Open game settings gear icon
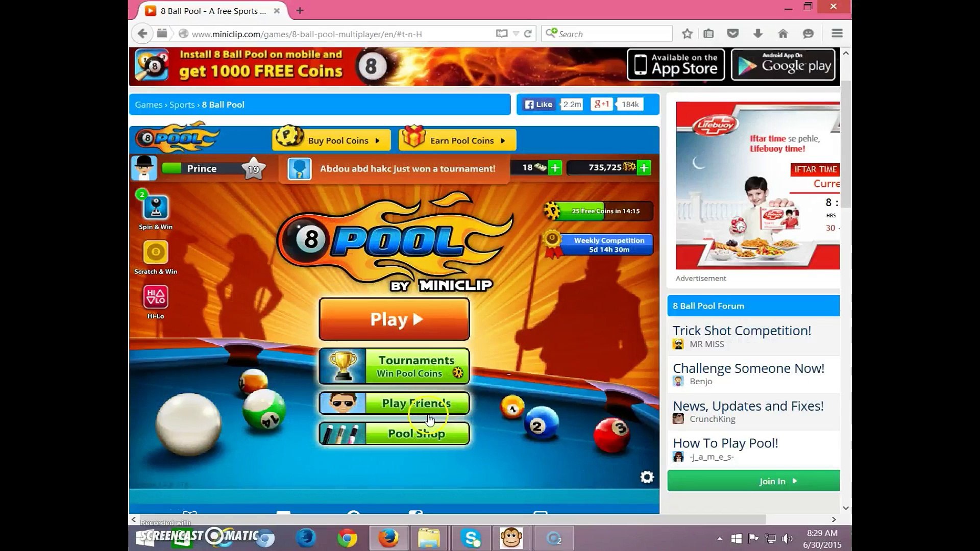 647,477
